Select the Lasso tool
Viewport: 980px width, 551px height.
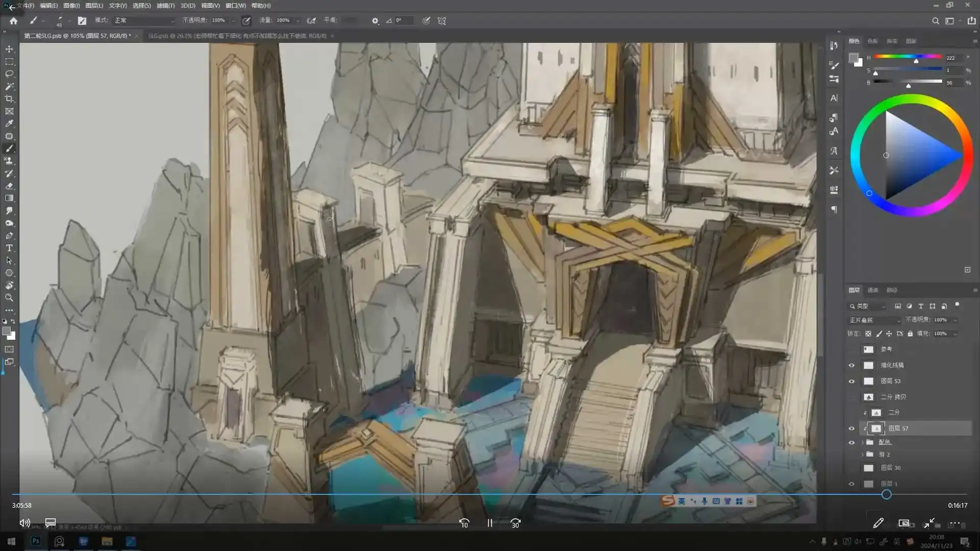click(x=9, y=74)
